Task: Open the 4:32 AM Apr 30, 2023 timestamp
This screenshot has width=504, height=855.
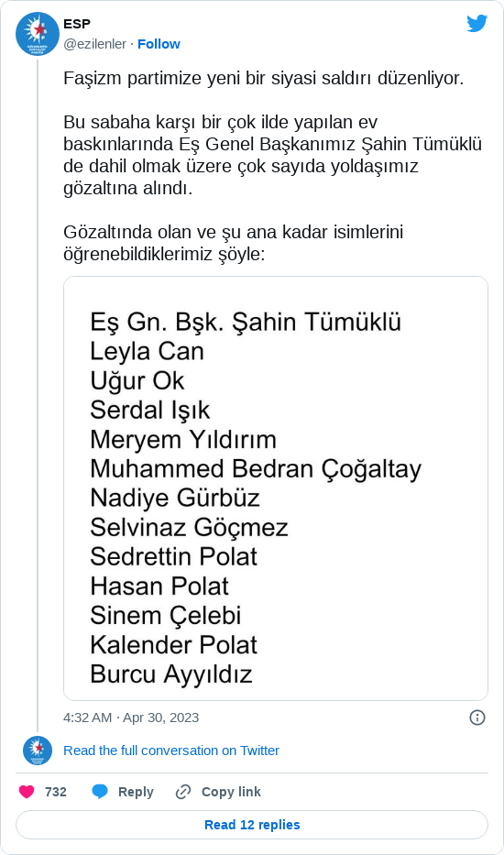Action: (131, 718)
